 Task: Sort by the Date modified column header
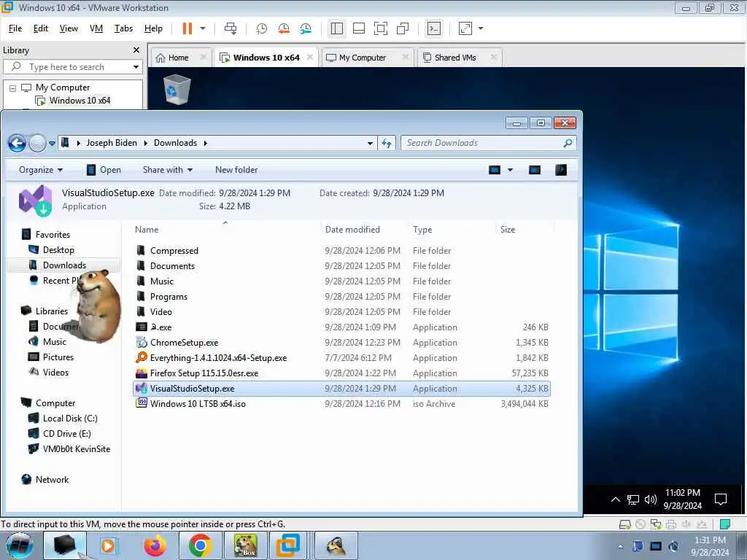click(x=352, y=230)
